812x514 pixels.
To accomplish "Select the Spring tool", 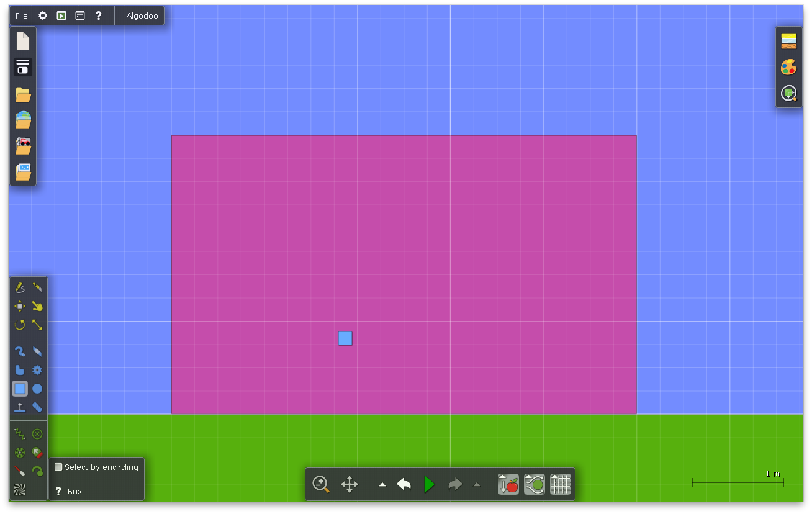I will coord(20,434).
